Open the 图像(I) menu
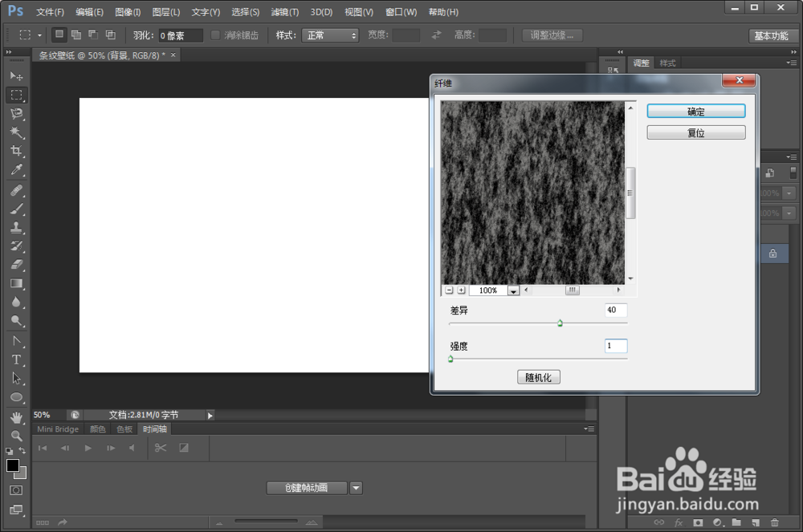Viewport: 803px width, 532px height. (128, 12)
